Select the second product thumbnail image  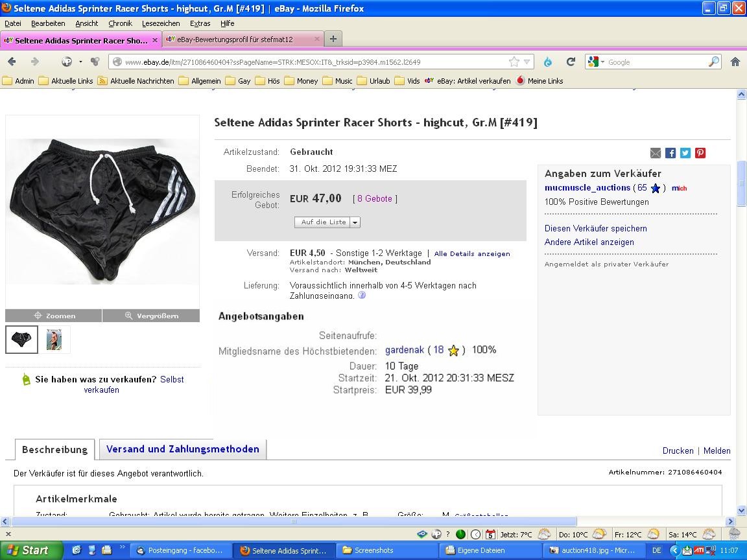point(54,340)
